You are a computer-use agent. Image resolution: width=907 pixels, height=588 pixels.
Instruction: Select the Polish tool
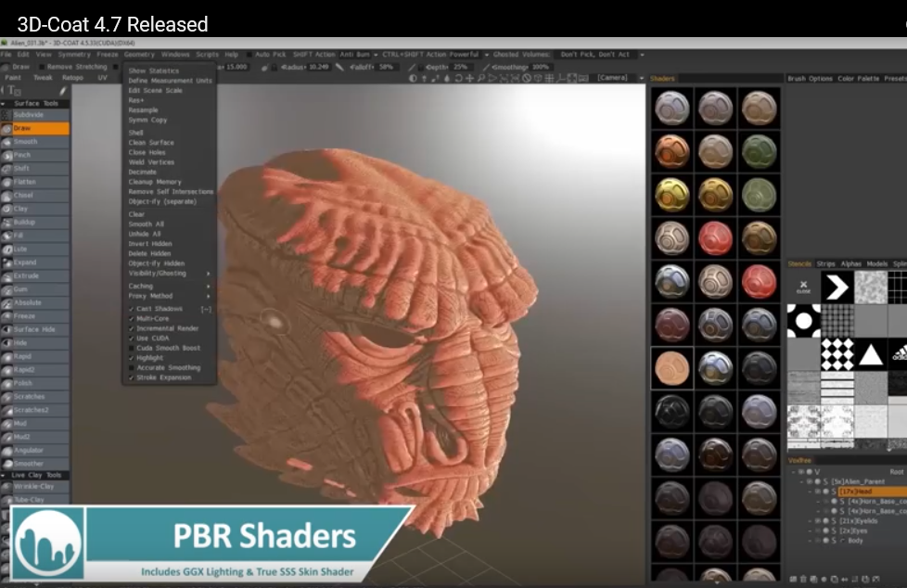pyautogui.click(x=35, y=383)
